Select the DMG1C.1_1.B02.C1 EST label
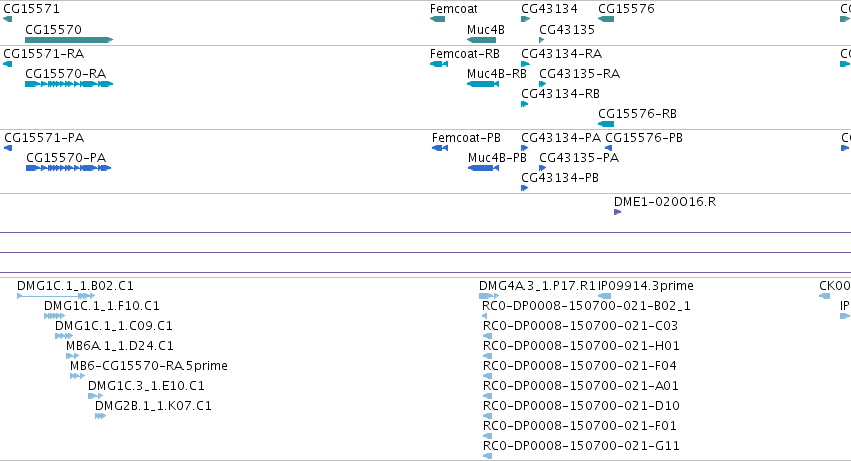Screen dimensions: 851x461 [x=75, y=286]
